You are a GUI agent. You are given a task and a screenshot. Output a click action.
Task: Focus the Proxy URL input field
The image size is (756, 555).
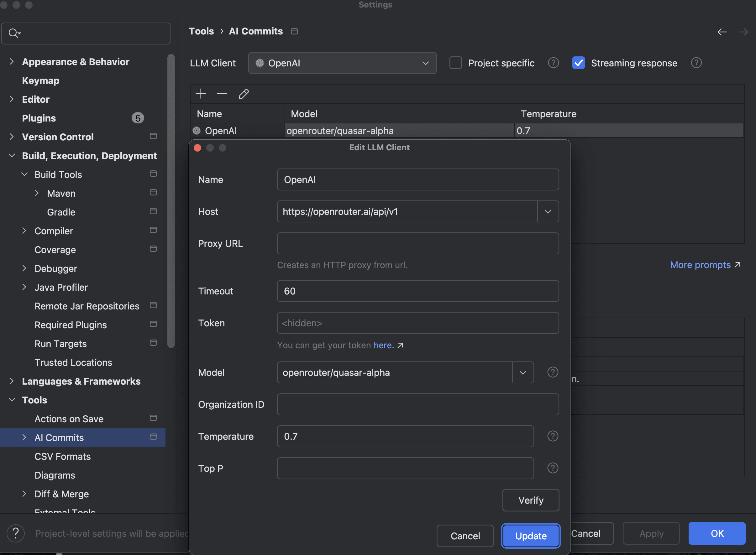coord(418,244)
